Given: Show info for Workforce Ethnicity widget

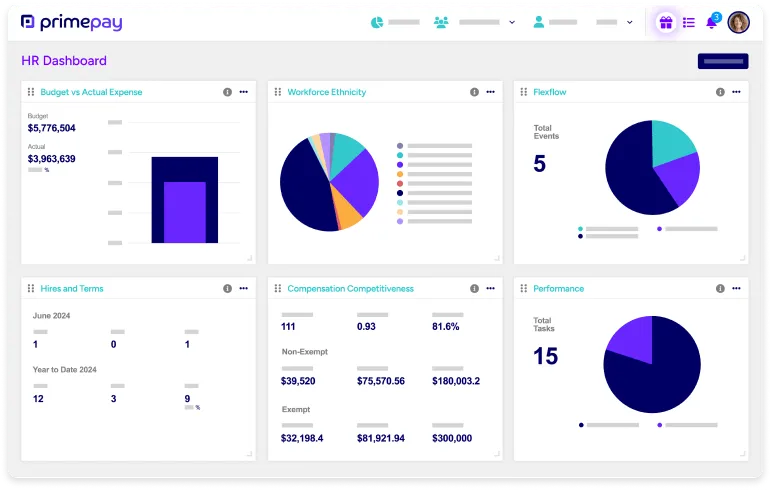Looking at the screenshot, I should [x=474, y=92].
